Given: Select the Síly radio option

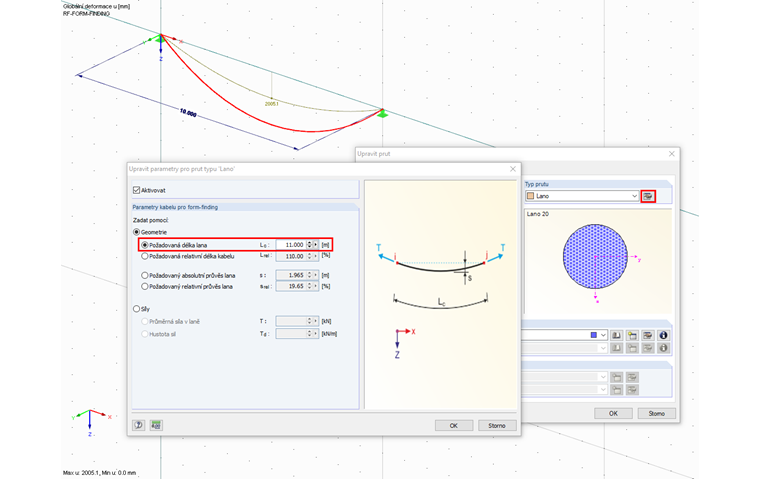Looking at the screenshot, I should pyautogui.click(x=137, y=309).
